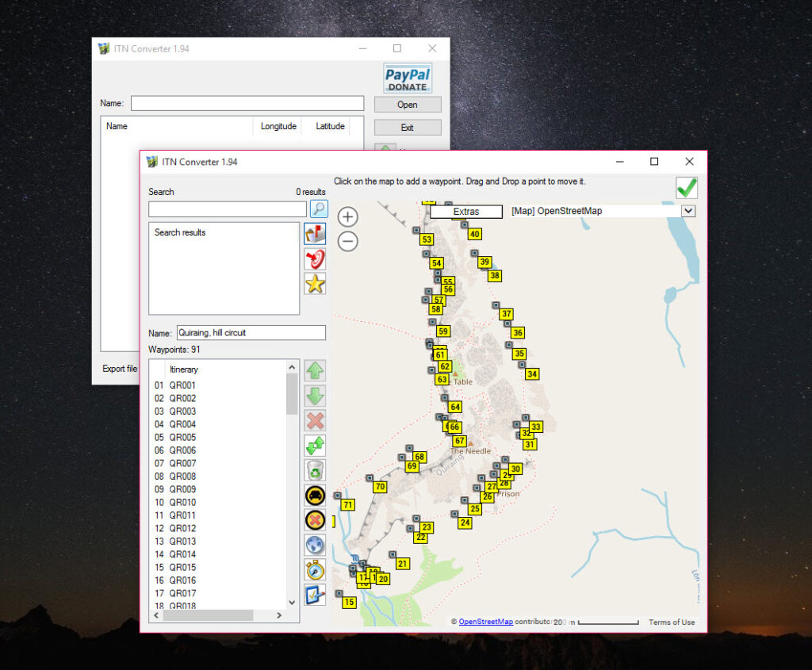Click the yellow car route icon
This screenshot has height=670, width=812.
coord(315,496)
